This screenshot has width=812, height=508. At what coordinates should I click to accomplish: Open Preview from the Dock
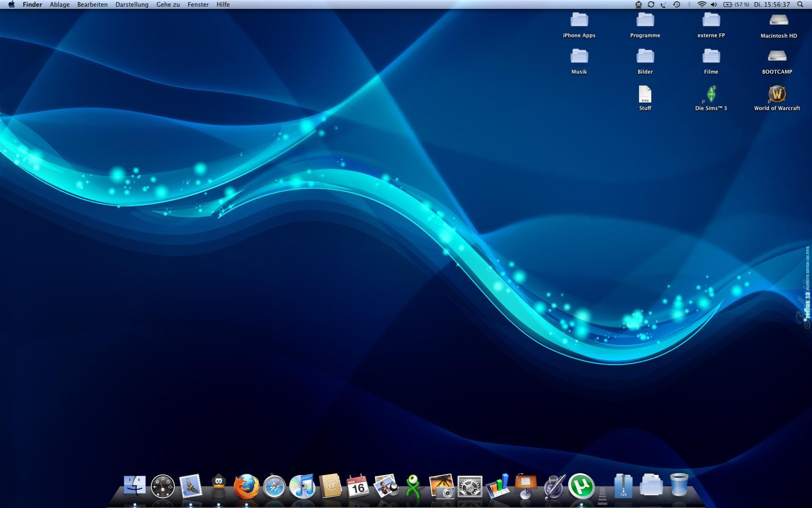386,486
